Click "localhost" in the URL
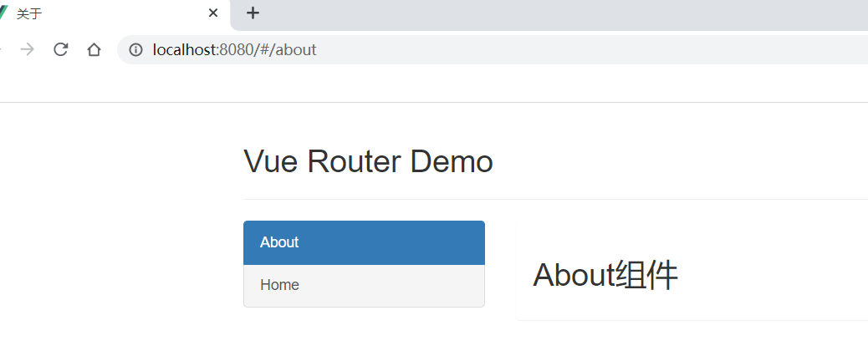This screenshot has width=868, height=356. pos(184,49)
